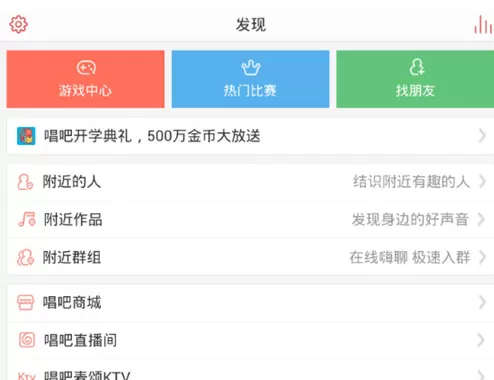The width and height of the screenshot is (494, 380).
Task: Tap the 唱吧直播间 spiral live icon
Action: pyautogui.click(x=27, y=340)
